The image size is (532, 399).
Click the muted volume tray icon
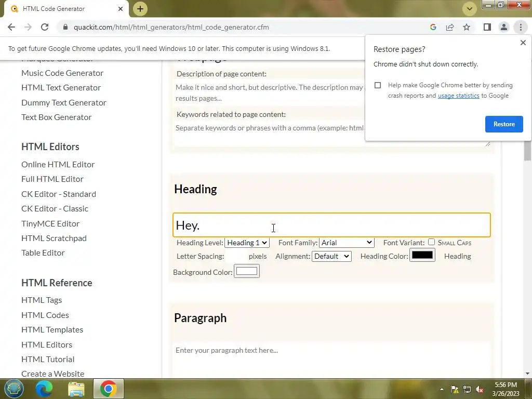(x=480, y=389)
